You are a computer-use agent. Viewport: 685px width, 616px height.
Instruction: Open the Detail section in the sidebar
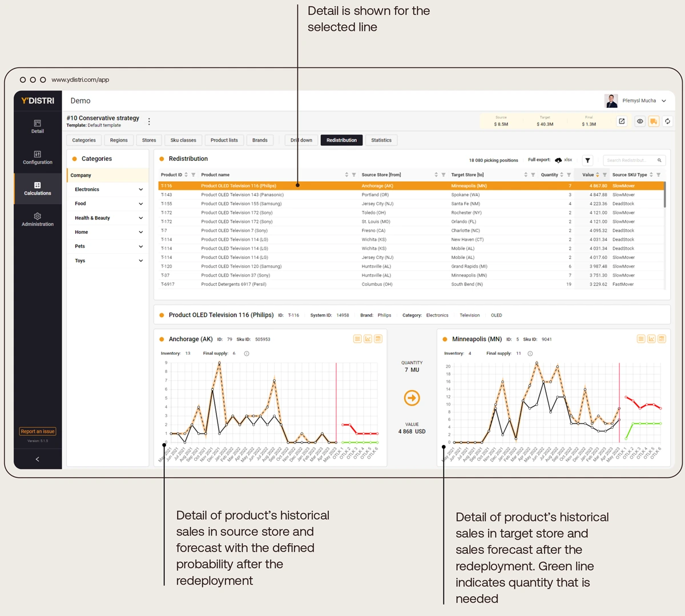click(37, 127)
